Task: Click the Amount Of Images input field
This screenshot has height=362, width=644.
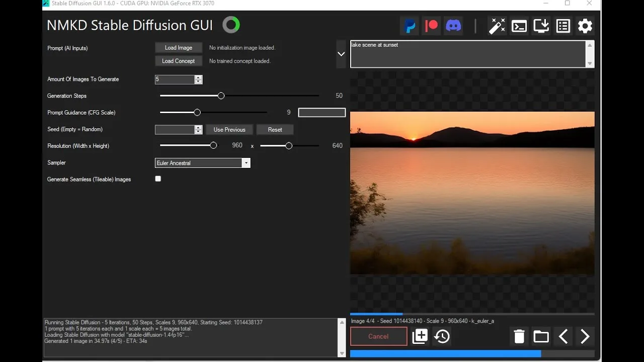Action: pyautogui.click(x=175, y=79)
